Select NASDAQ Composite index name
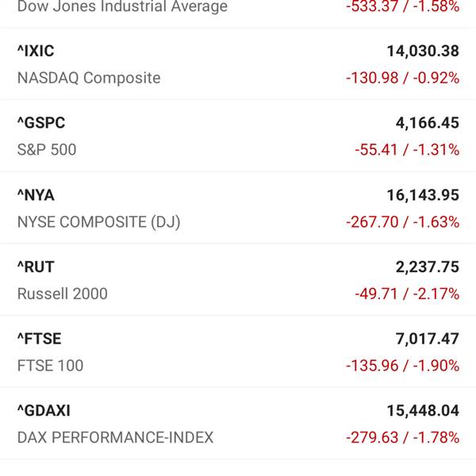 pos(89,78)
